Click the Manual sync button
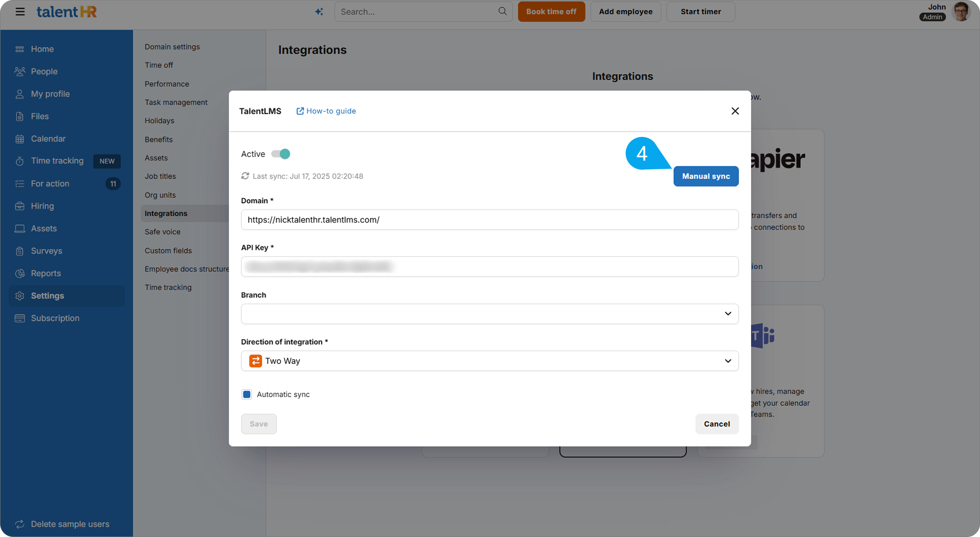 (706, 176)
